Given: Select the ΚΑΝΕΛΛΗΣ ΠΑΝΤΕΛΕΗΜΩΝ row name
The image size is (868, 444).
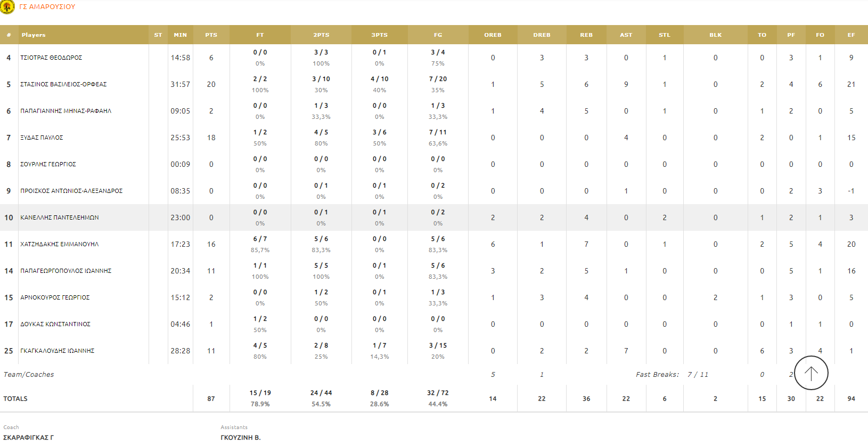Looking at the screenshot, I should pyautogui.click(x=59, y=217).
